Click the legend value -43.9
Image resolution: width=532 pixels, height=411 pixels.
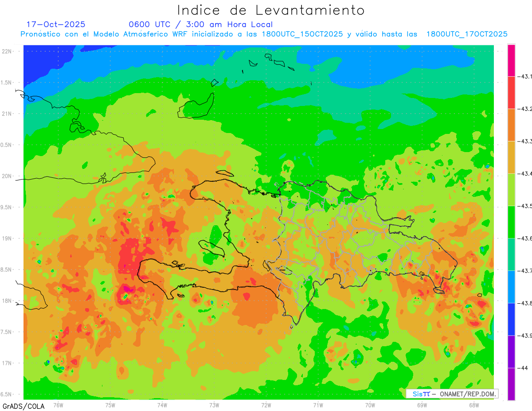pos(524,336)
